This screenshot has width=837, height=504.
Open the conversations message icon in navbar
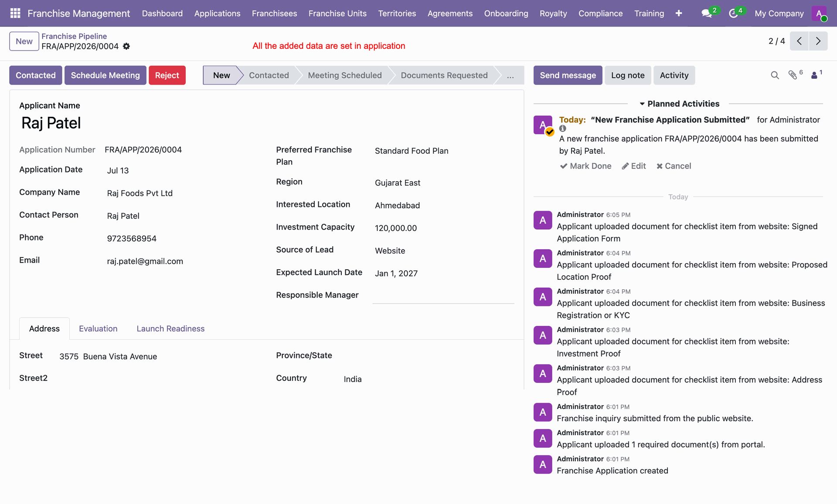coord(707,14)
